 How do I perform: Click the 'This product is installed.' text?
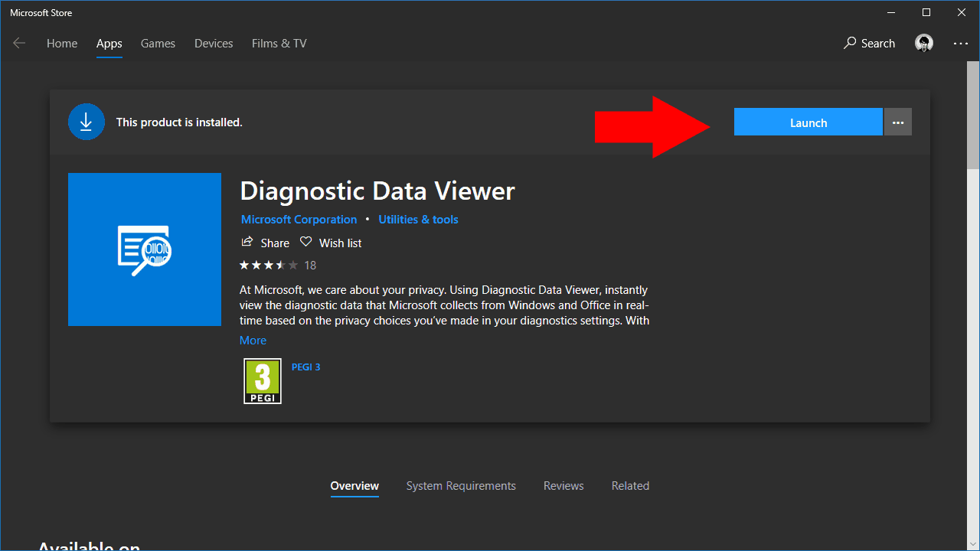179,122
